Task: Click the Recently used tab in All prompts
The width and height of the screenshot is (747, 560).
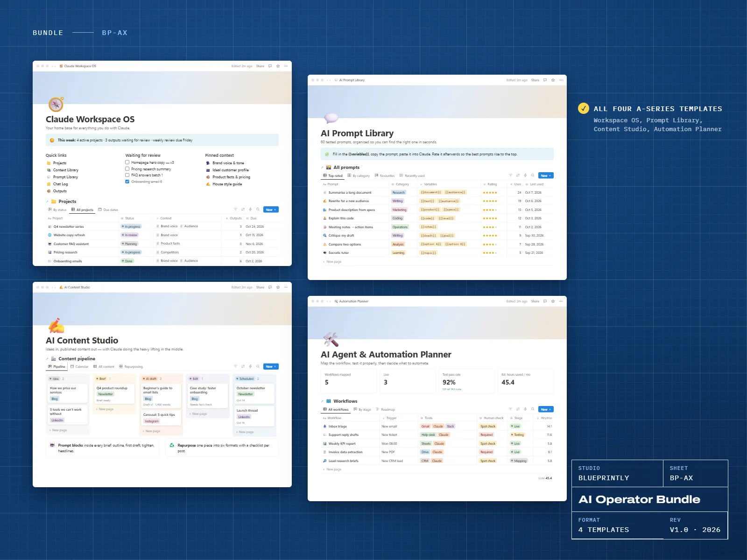Action: click(412, 176)
